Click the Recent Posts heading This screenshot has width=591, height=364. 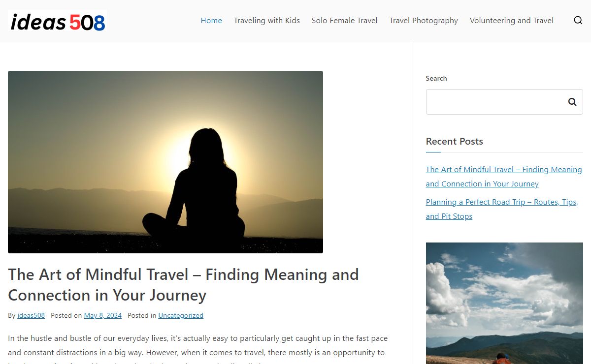point(455,141)
